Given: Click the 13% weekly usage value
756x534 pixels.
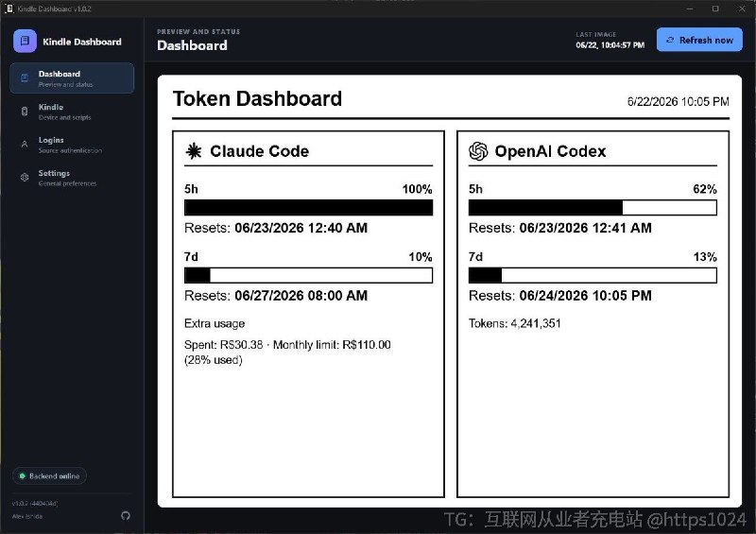Looking at the screenshot, I should tap(705, 257).
